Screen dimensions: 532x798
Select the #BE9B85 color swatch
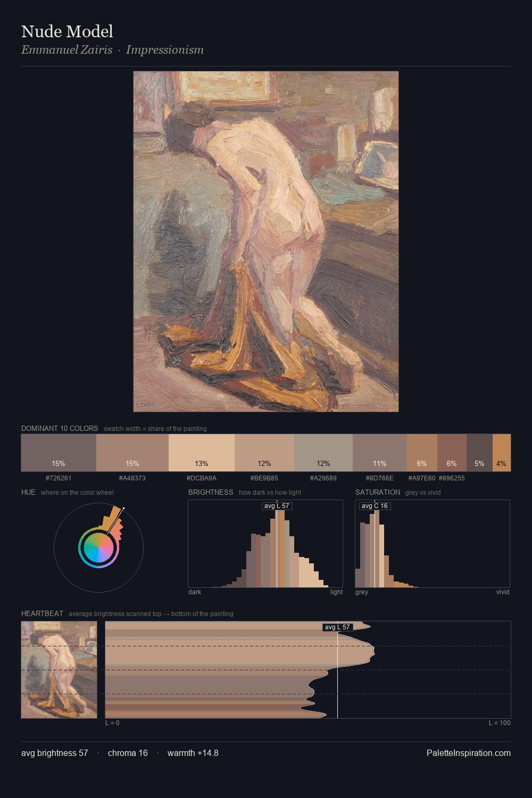(x=264, y=453)
